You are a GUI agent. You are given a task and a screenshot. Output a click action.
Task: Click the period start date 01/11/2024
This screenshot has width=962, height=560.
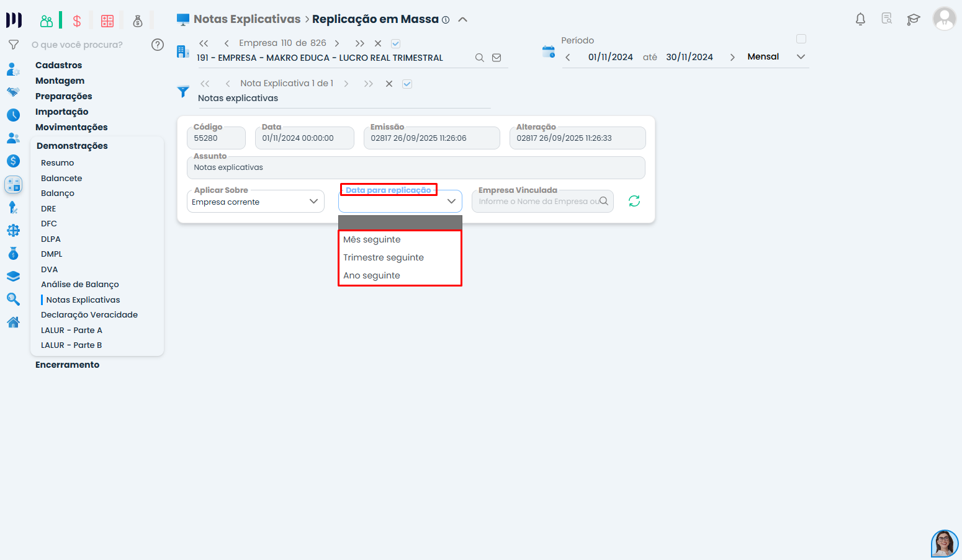[x=611, y=57]
